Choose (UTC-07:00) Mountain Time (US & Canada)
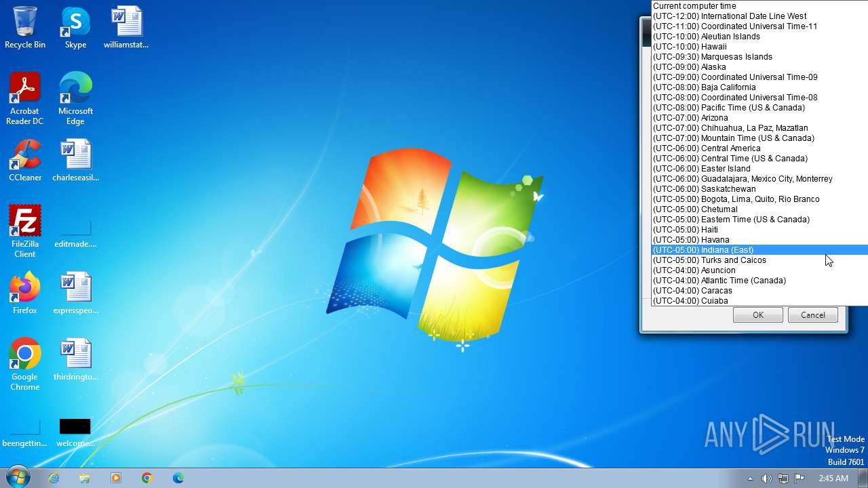The width and height of the screenshot is (868, 488). (760, 138)
